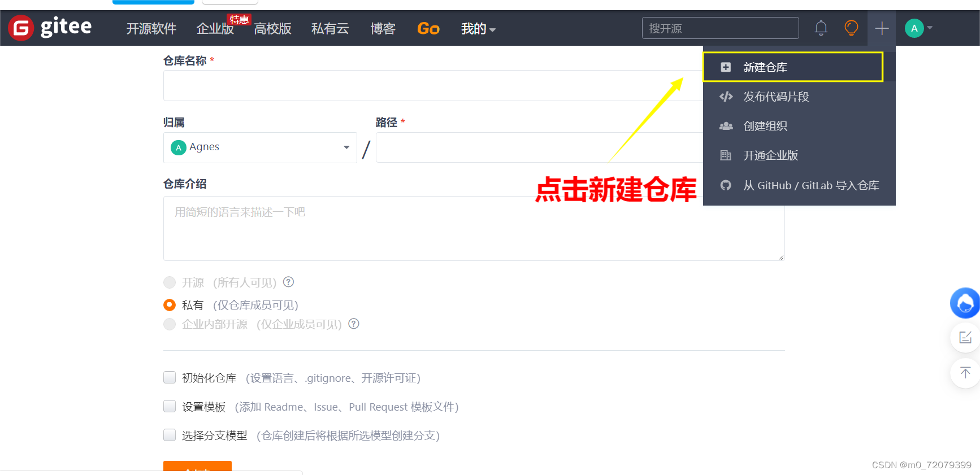The image size is (980, 475).
Task: Open the blue floating assistant icon
Action: [x=965, y=303]
